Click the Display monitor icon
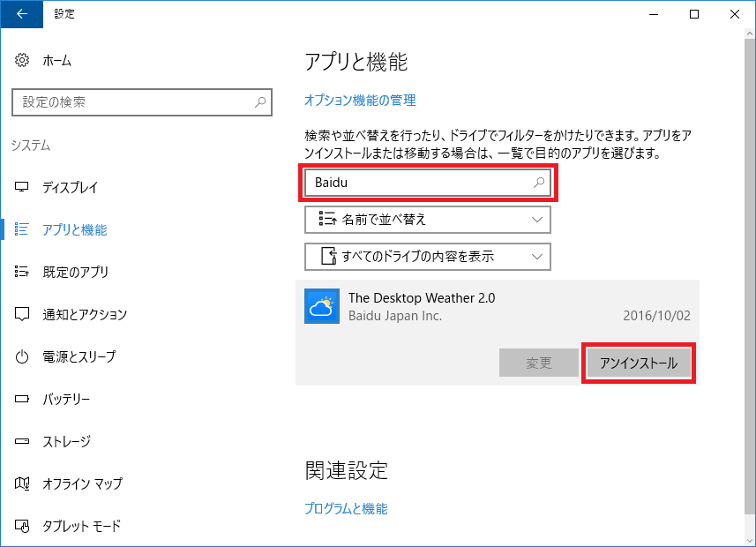Image resolution: width=756 pixels, height=547 pixels. tap(22, 187)
